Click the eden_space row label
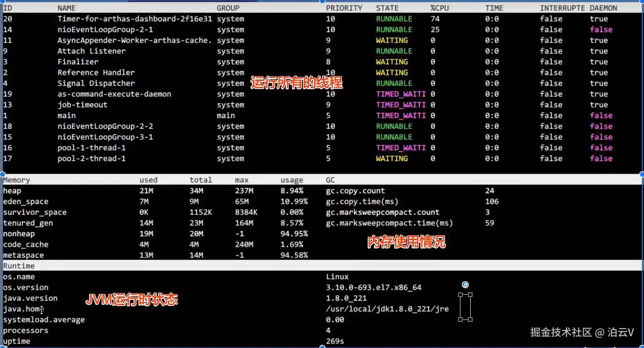Viewport: 644px width, 348px height. tap(26, 201)
